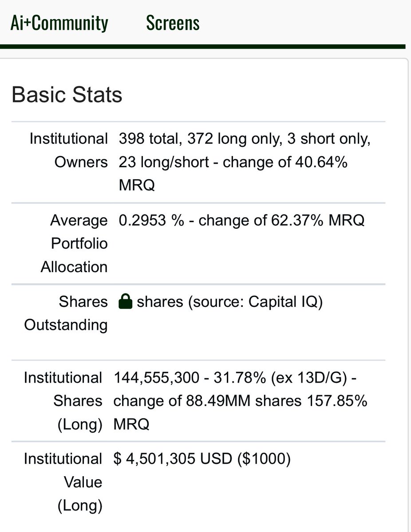This screenshot has height=532, width=411.
Task: Click the ($1000) unit note
Action: (264, 459)
